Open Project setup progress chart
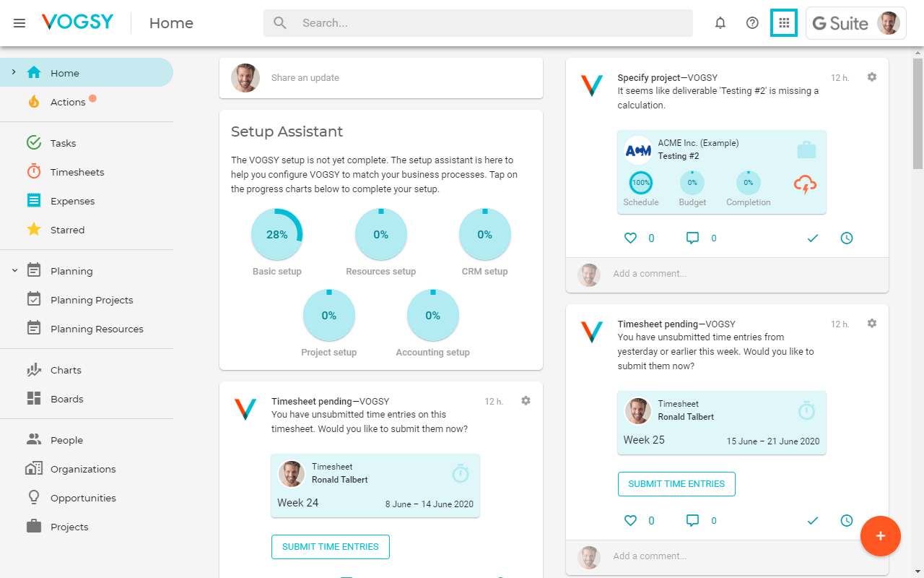The image size is (924, 578). point(329,315)
